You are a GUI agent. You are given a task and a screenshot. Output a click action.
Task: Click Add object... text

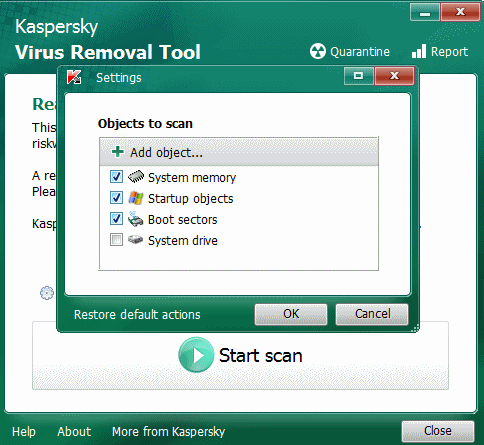pos(166,153)
